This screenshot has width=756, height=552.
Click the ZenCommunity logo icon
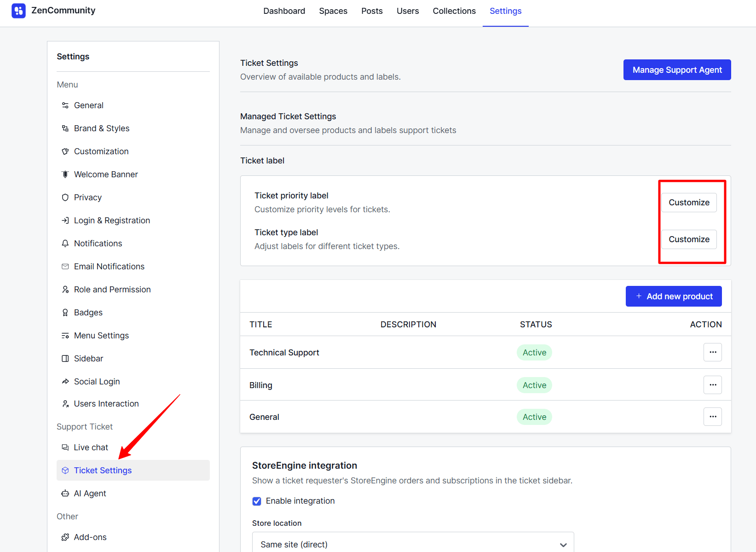18,11
